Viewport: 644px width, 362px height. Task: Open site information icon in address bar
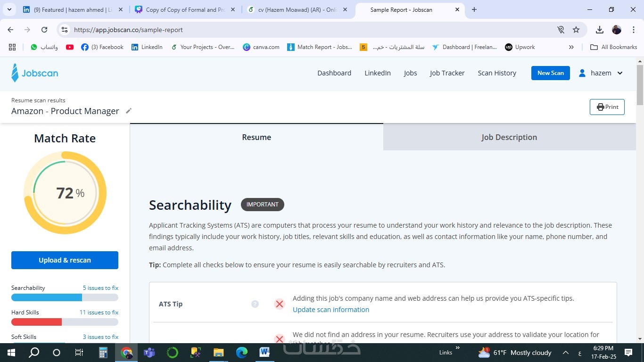65,30
